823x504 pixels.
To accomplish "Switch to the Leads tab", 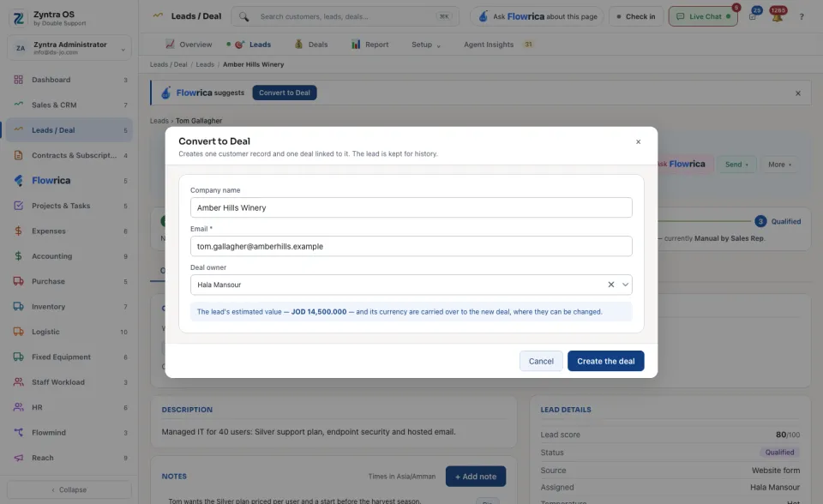I will pos(252,45).
